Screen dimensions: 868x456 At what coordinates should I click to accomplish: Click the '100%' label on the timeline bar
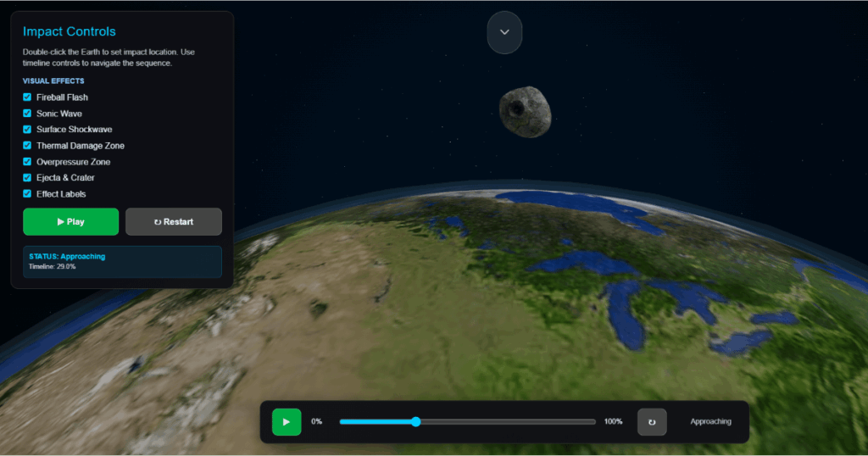click(x=614, y=422)
